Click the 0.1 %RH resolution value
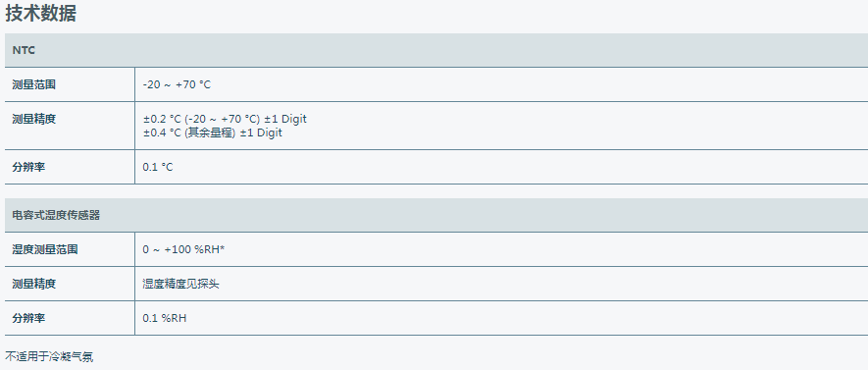868x370 pixels. click(x=165, y=318)
